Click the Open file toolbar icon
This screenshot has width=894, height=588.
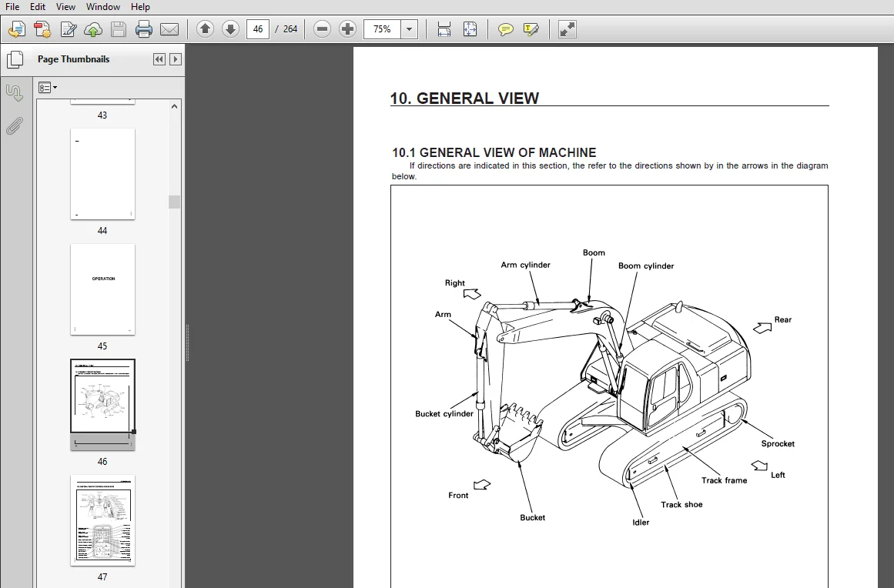[17, 29]
